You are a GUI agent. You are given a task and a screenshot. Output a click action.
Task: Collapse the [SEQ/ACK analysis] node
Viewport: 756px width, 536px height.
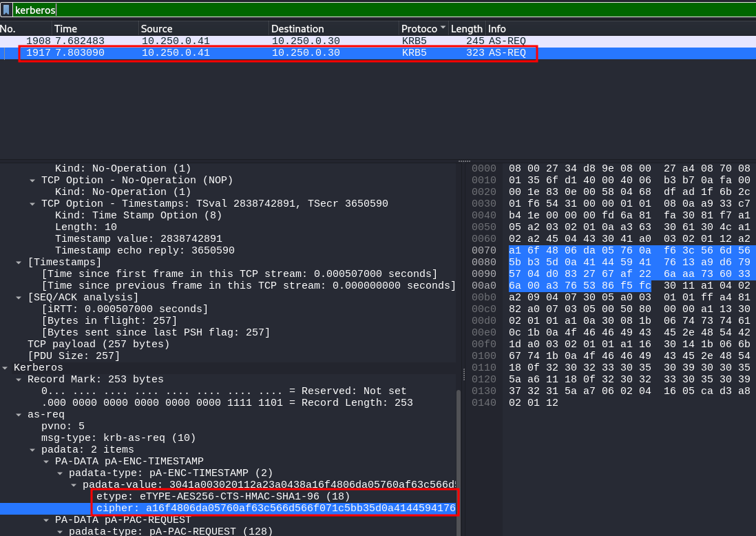pyautogui.click(x=19, y=298)
